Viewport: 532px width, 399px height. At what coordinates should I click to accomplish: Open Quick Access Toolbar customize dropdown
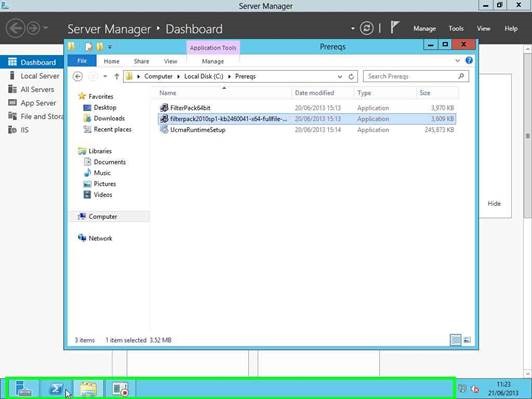click(x=110, y=47)
